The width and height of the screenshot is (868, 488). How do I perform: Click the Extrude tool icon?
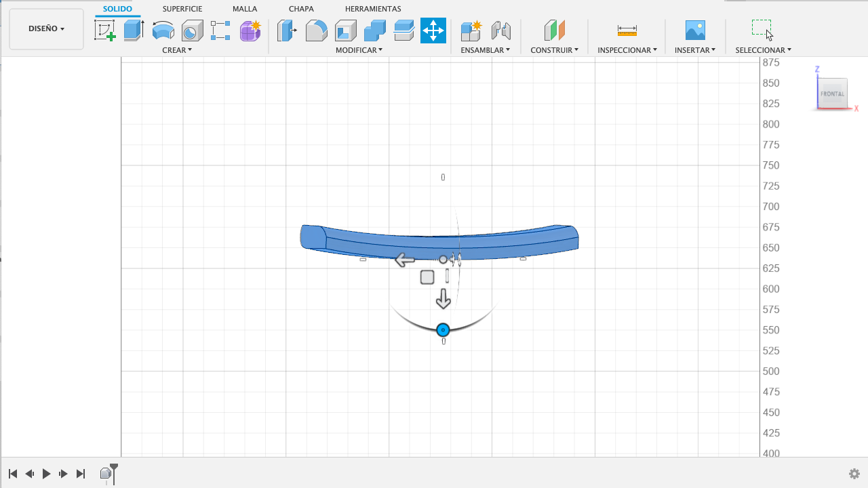click(x=134, y=30)
